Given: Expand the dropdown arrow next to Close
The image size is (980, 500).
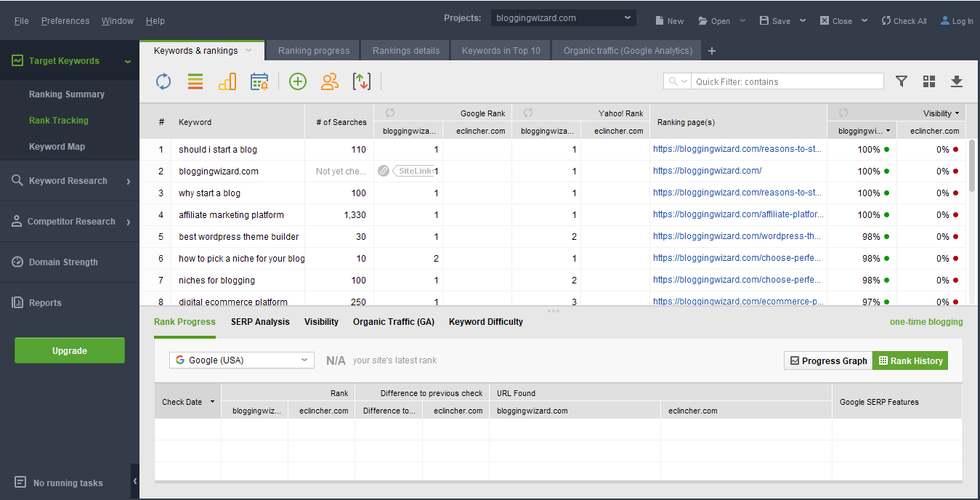Looking at the screenshot, I should point(864,21).
